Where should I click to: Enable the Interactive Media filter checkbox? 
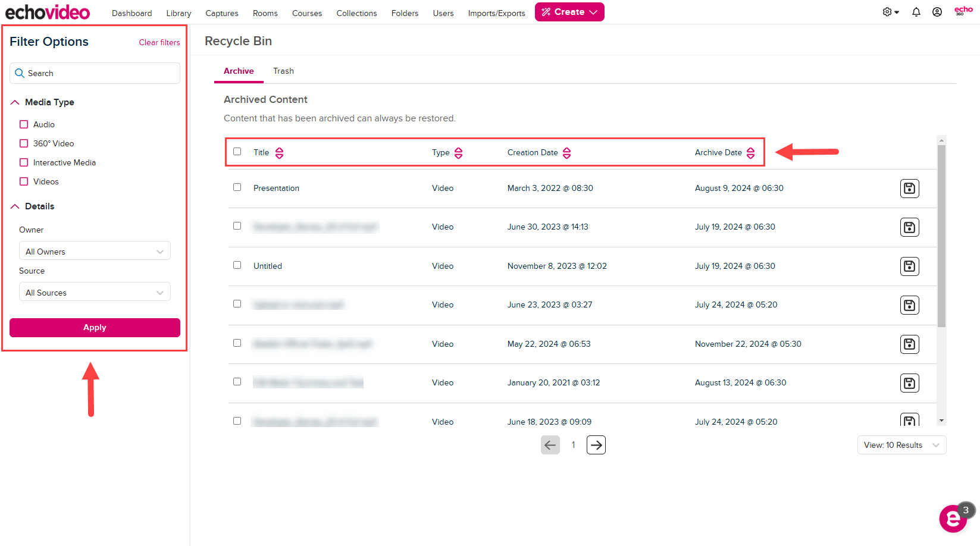coord(24,162)
